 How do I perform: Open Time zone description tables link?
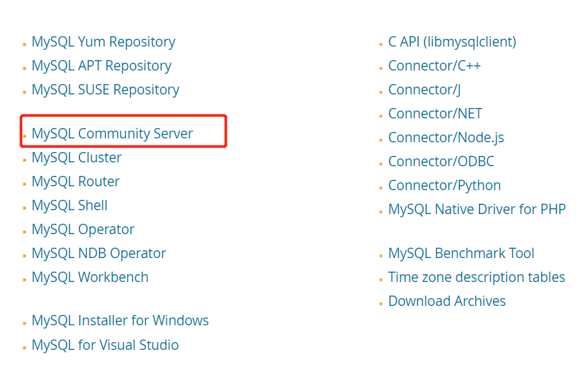pos(476,277)
